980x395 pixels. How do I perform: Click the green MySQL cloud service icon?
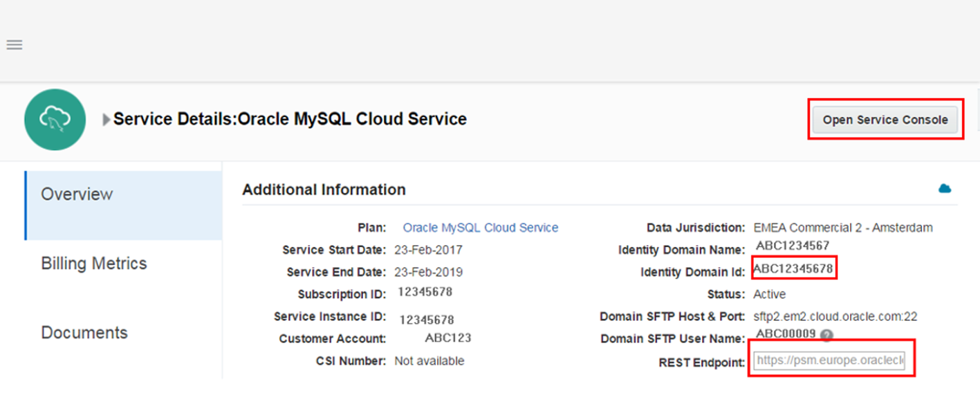click(x=55, y=120)
